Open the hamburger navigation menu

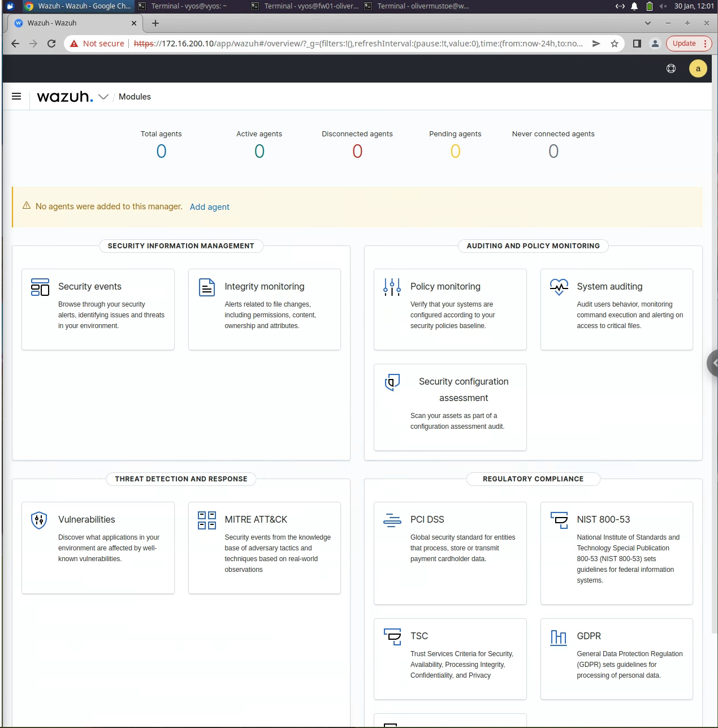tap(16, 97)
